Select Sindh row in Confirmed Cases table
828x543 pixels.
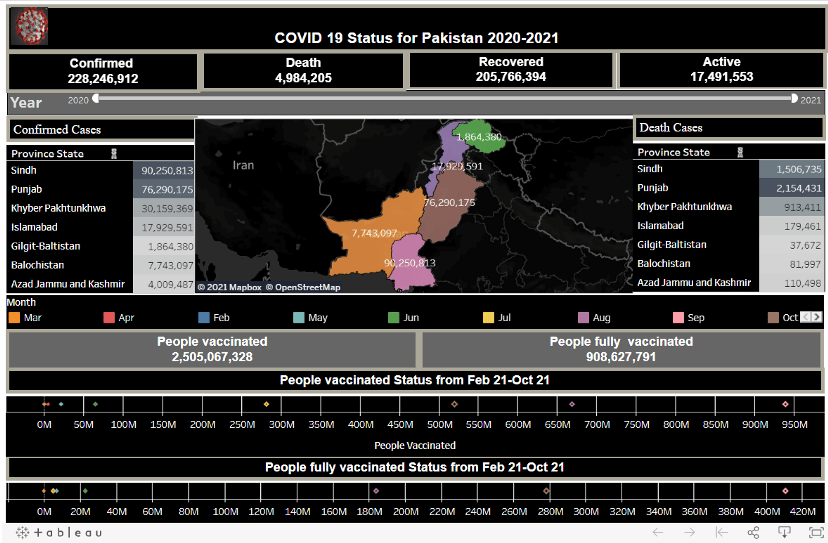coord(100,171)
